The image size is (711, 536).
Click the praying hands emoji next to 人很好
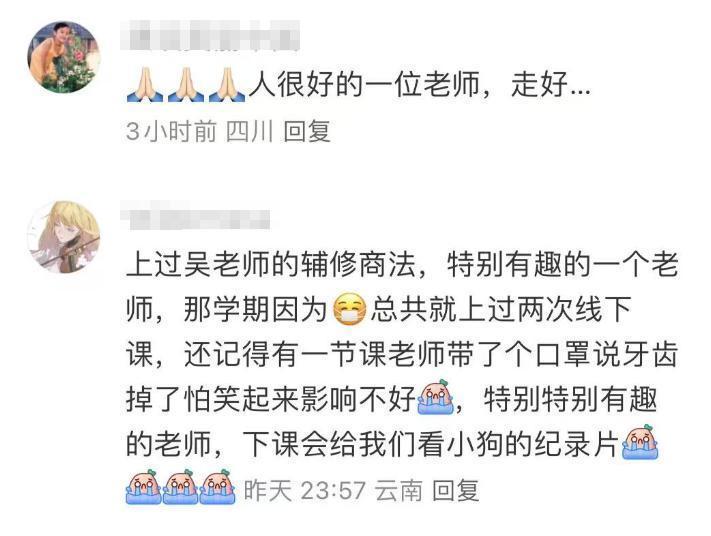(227, 84)
